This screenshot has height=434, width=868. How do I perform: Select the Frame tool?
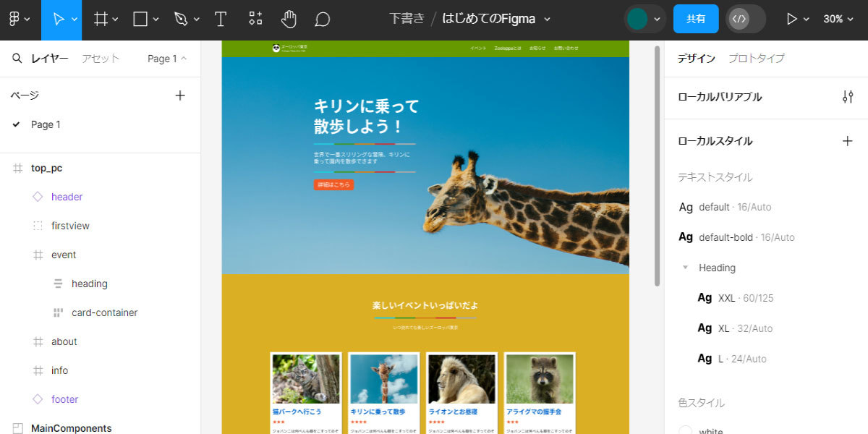(x=101, y=20)
